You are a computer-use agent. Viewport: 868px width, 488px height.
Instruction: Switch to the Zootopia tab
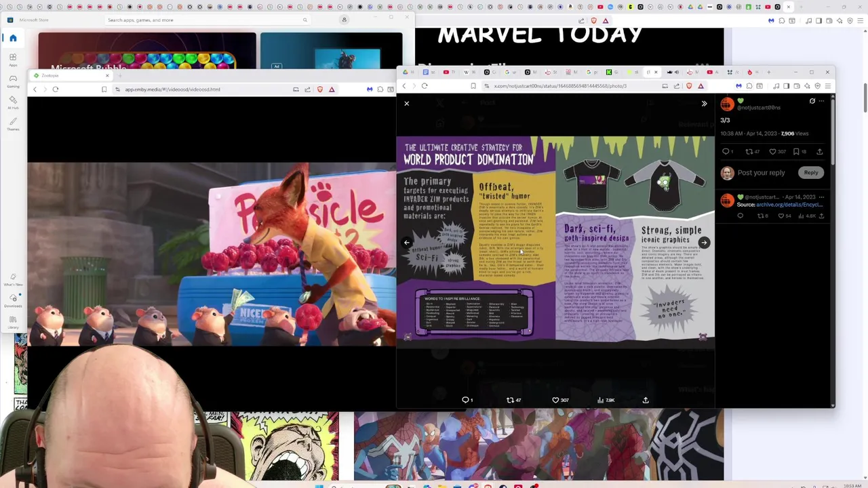[x=70, y=75]
